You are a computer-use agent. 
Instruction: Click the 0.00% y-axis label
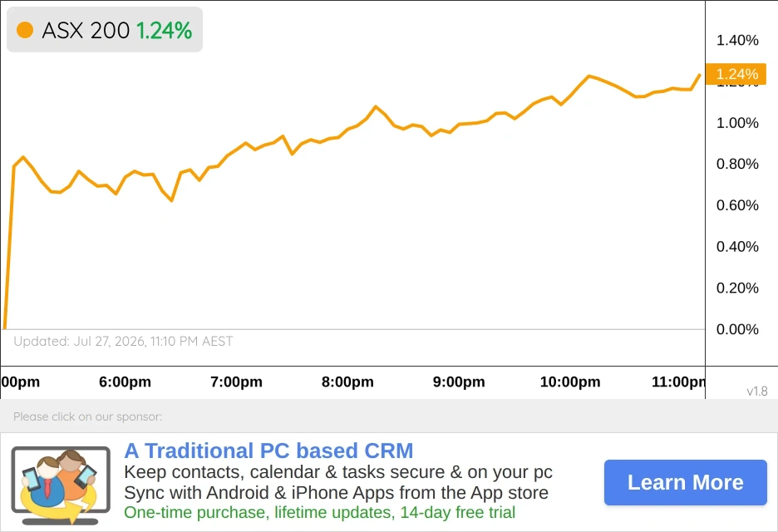(737, 329)
